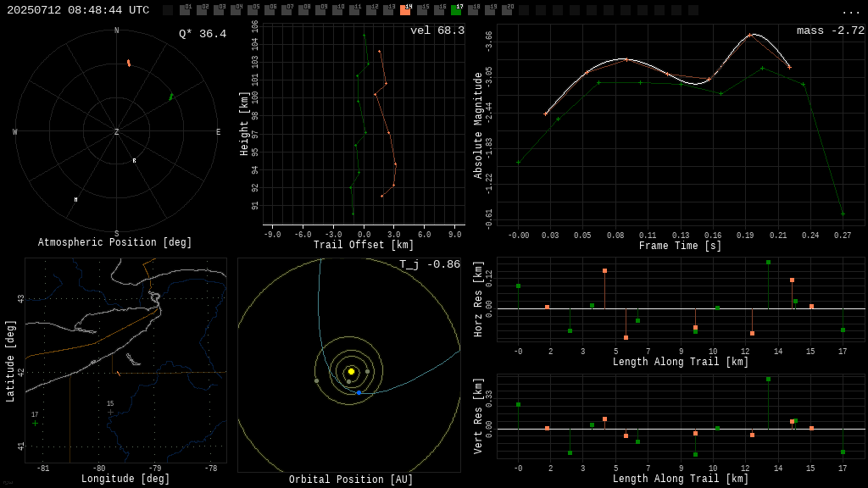Screen dimensions: 868x488
Task: Click the R radiant marker in the sky plot
Action: pyautogui.click(x=134, y=161)
